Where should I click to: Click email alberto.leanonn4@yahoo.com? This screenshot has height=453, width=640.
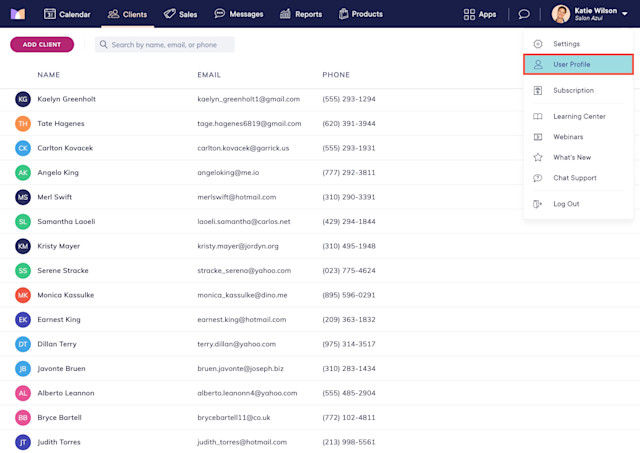click(x=247, y=393)
